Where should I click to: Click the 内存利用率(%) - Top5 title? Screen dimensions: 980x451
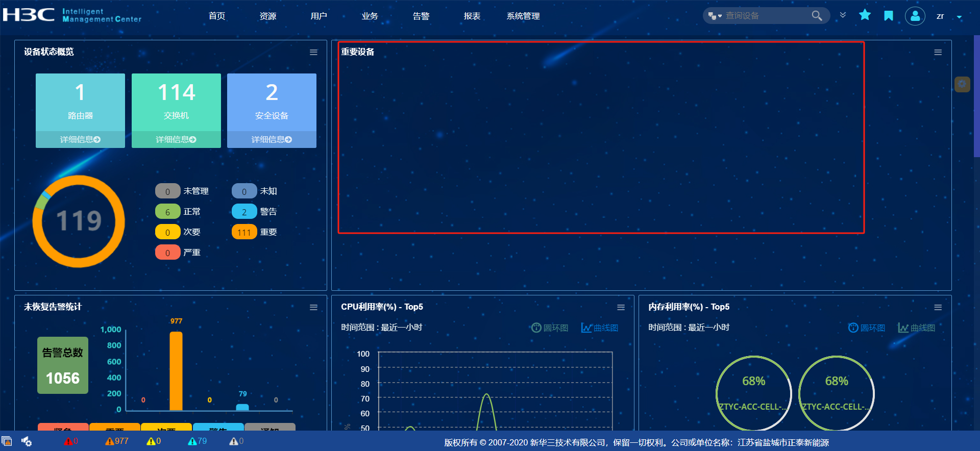(689, 307)
